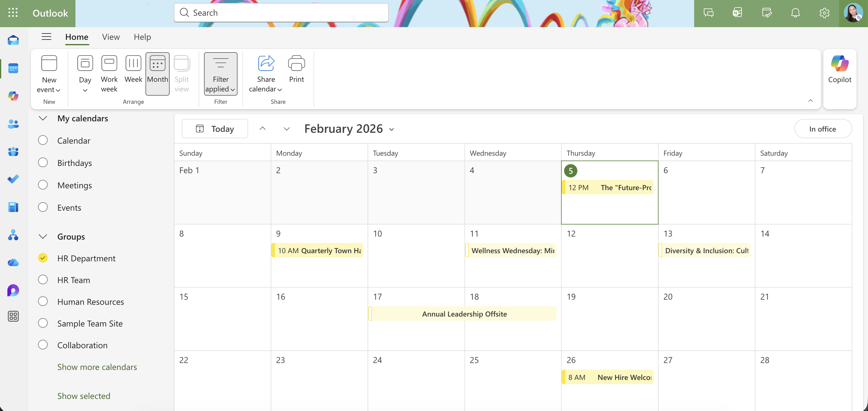Open Copilot from the left sidebar
This screenshot has width=868, height=411.
(13, 96)
